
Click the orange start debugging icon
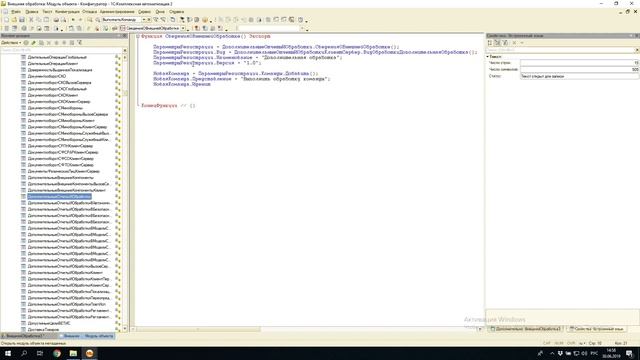[205, 20]
